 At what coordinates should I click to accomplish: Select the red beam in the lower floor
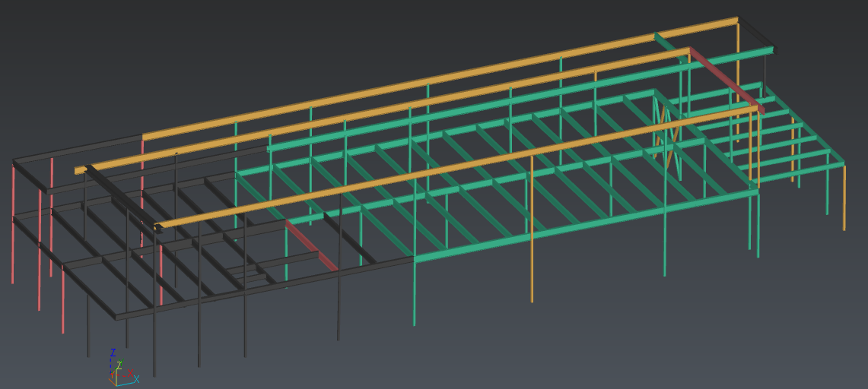311,246
